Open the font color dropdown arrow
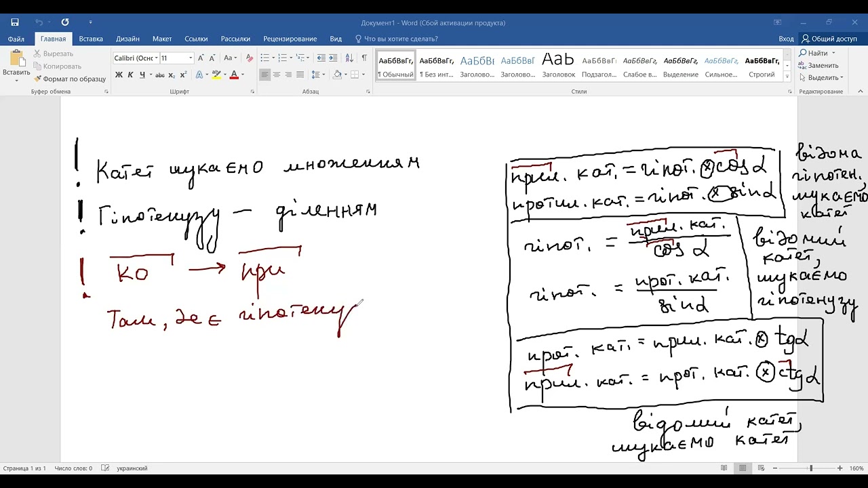The width and height of the screenshot is (868, 488). [242, 75]
